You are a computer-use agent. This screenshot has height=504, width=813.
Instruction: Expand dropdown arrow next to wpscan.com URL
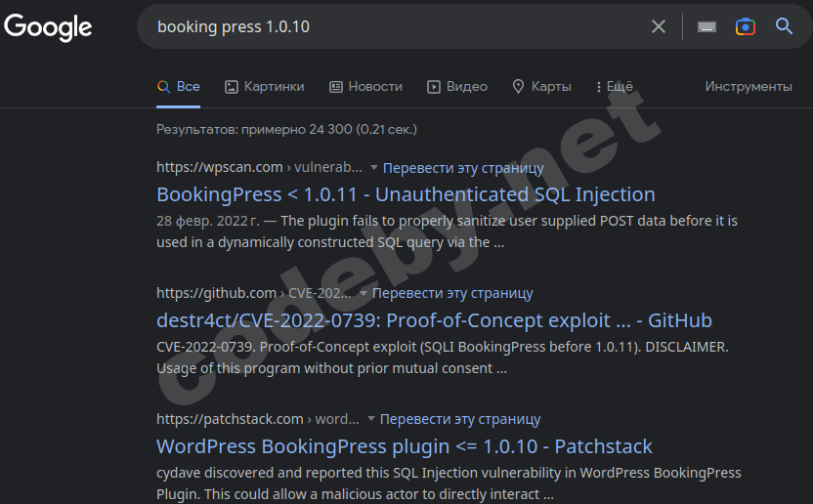click(374, 168)
